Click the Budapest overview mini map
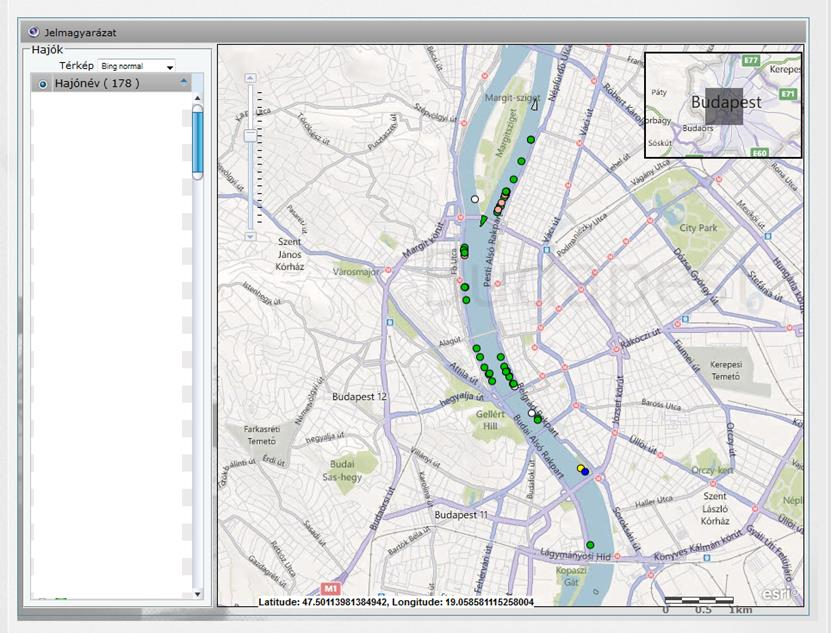831x633 pixels. pyautogui.click(x=723, y=105)
